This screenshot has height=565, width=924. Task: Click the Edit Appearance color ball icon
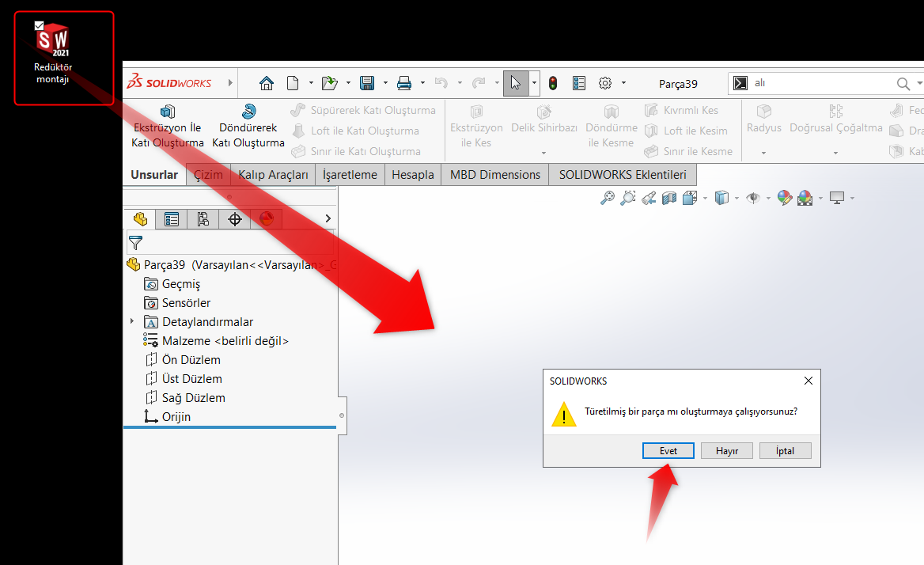(x=784, y=198)
